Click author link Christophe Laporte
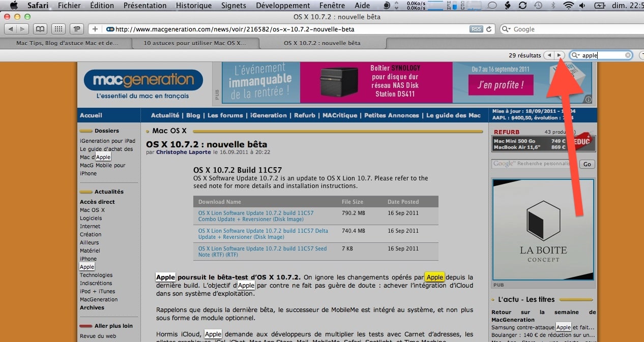 click(x=184, y=152)
